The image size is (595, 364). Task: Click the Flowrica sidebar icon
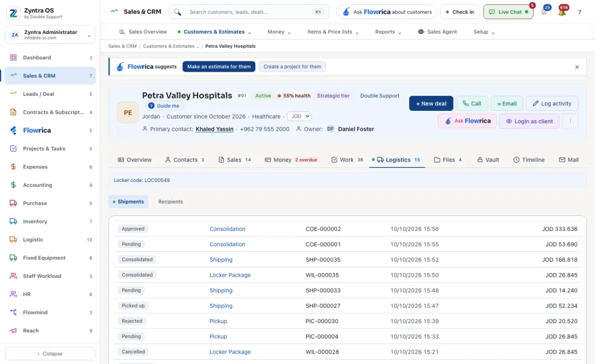pos(13,131)
